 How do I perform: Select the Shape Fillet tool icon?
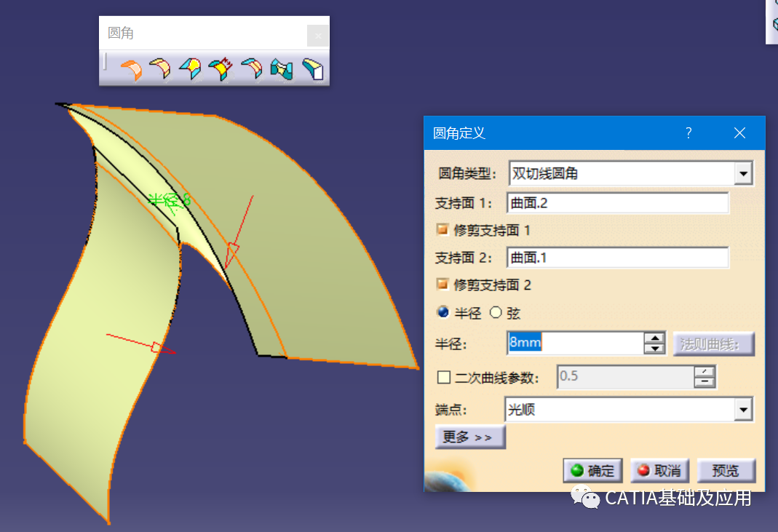point(130,69)
